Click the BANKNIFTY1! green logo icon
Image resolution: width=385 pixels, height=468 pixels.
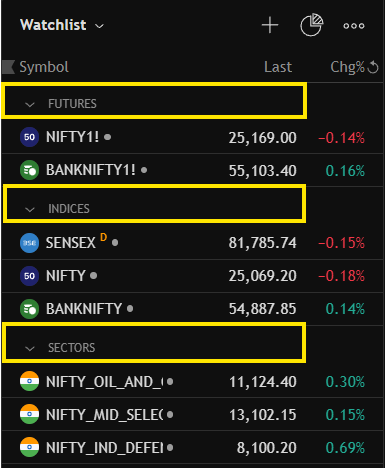(x=29, y=170)
